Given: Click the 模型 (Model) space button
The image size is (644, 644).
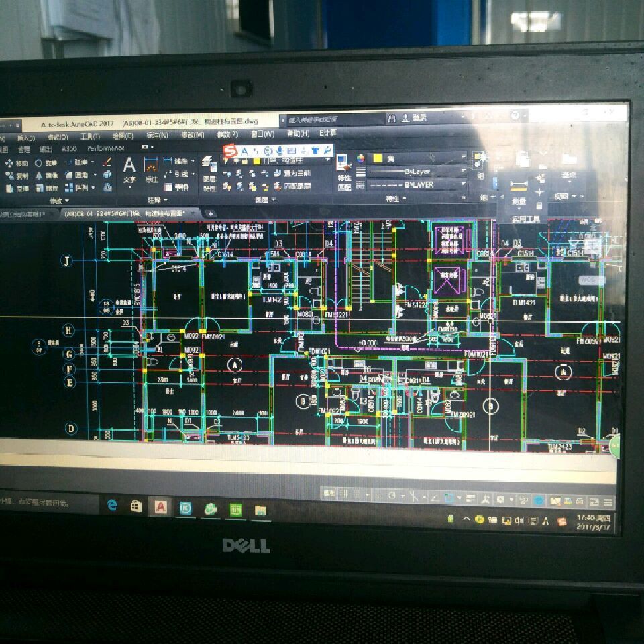Looking at the screenshot, I should point(329,493).
